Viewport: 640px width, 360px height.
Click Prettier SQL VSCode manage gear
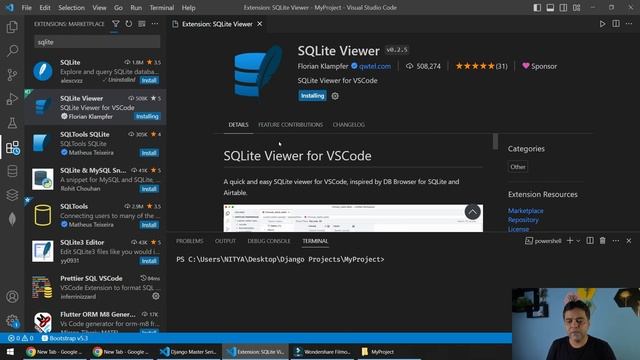(156, 296)
